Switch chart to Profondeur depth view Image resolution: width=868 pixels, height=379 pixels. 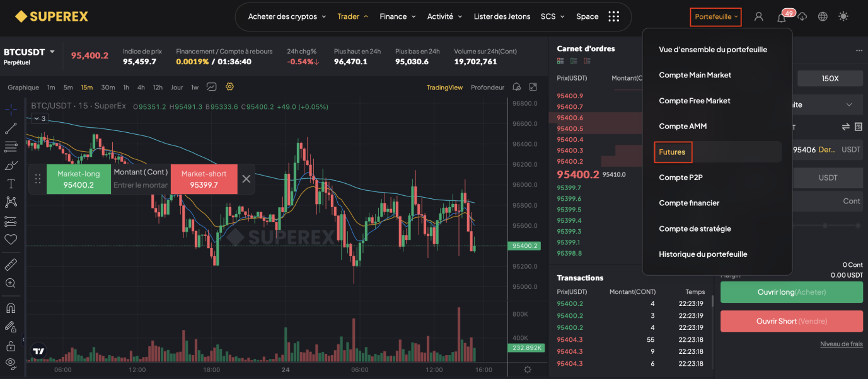tap(487, 88)
